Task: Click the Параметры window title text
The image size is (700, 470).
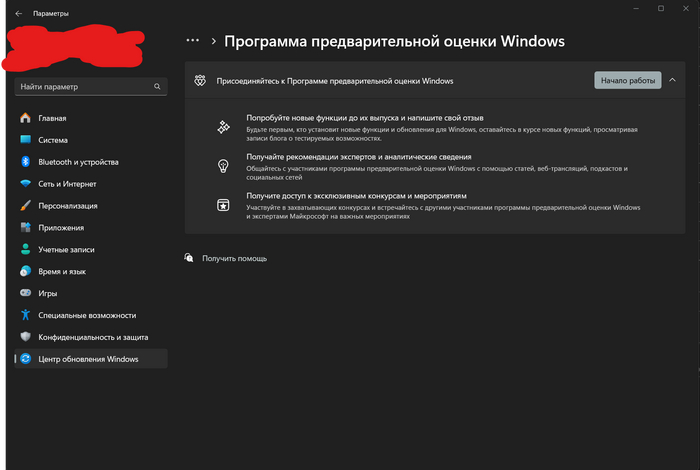Action: click(x=51, y=13)
